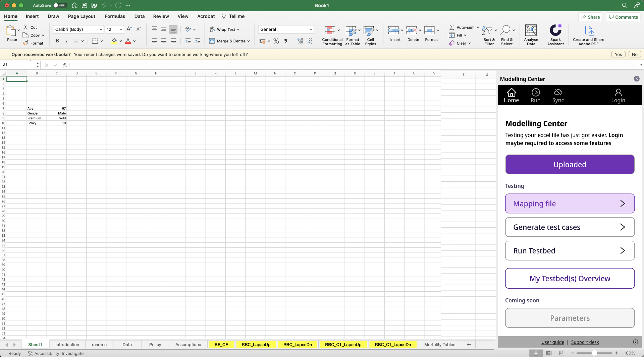Image resolution: width=644 pixels, height=357 pixels.
Task: Click the info icon in Modelling Center footer
Action: pos(635,342)
